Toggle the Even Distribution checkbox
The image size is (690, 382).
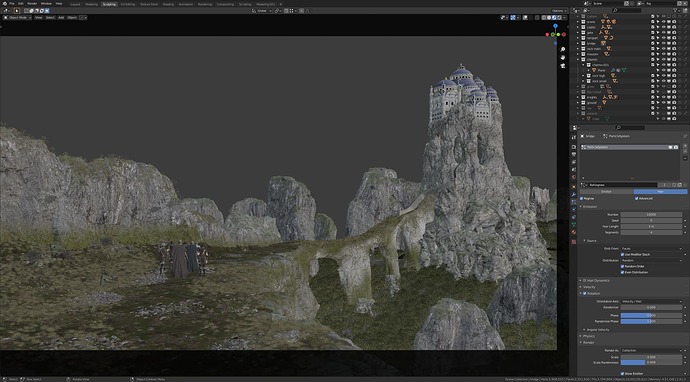(x=623, y=272)
